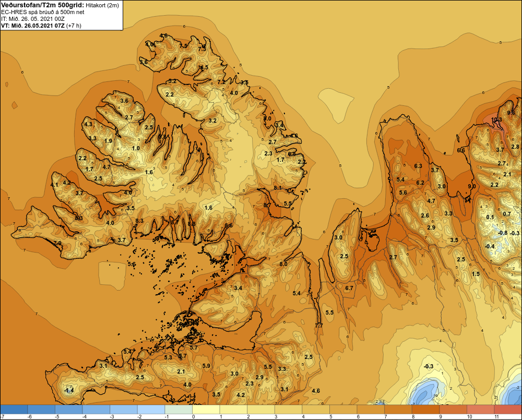The width and height of the screenshot is (522, 420).
Task: Click the 8.1 temperature value
Action: point(278,188)
